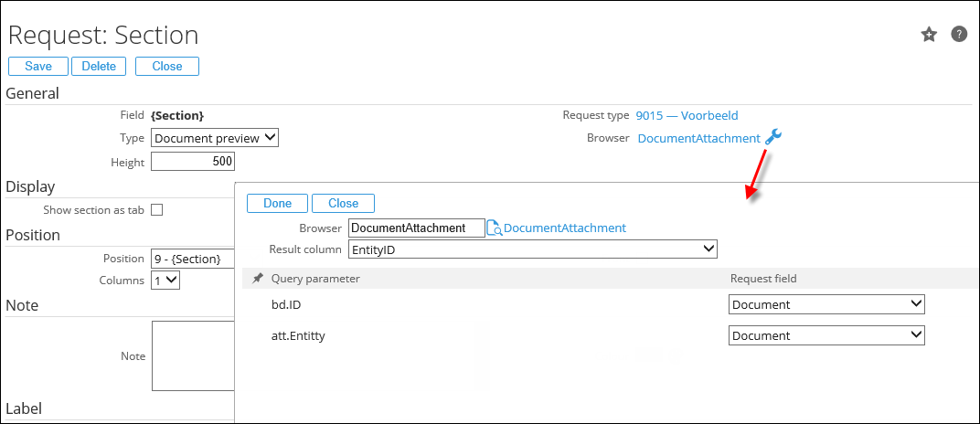The width and height of the screenshot is (980, 424).
Task: Click the favorite star icon
Action: tap(929, 35)
